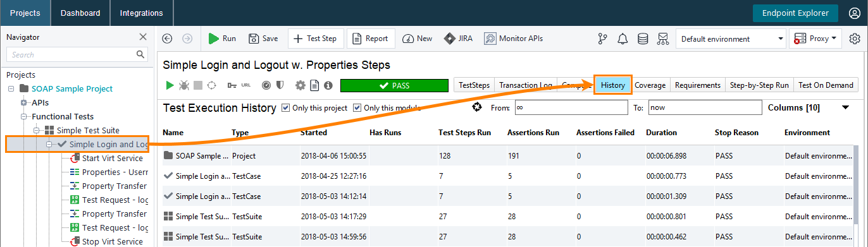Sort by the Duration column header

(x=661, y=133)
